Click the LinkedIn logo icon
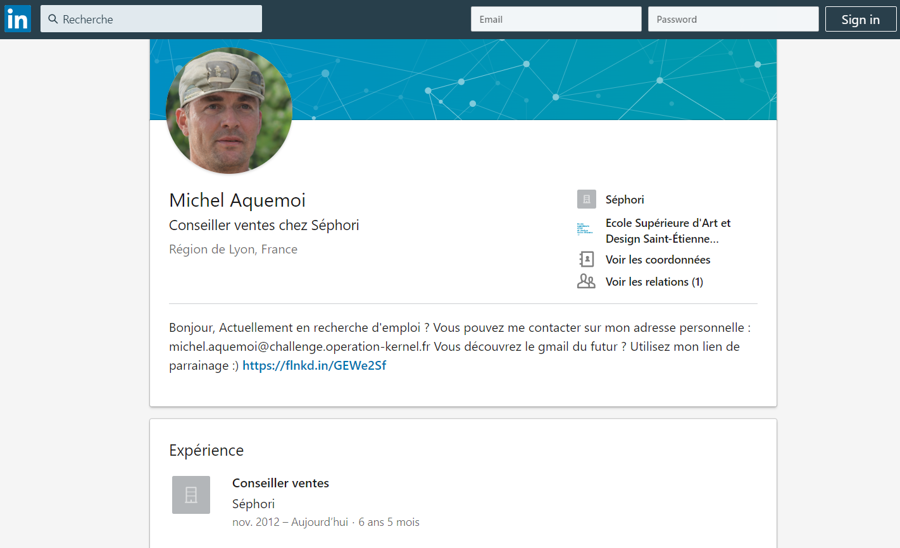Viewport: 900px width, 548px height. [18, 19]
